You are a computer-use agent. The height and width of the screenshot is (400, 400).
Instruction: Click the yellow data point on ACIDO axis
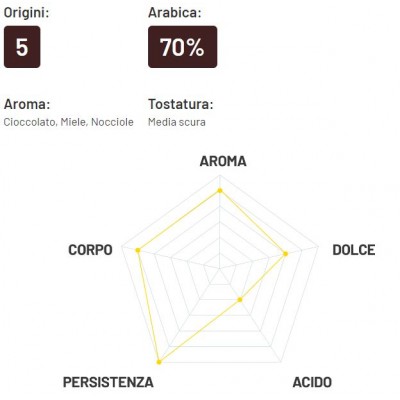[240, 299]
